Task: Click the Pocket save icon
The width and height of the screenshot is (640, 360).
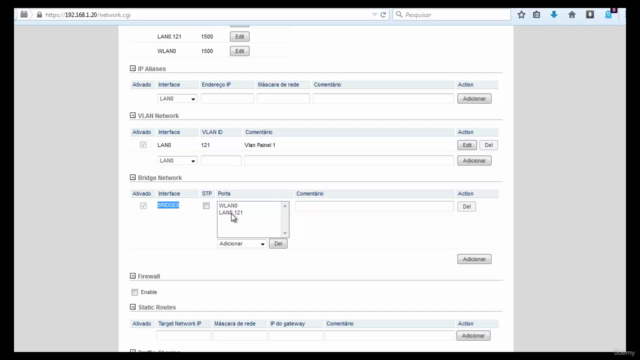Action: 590,15
